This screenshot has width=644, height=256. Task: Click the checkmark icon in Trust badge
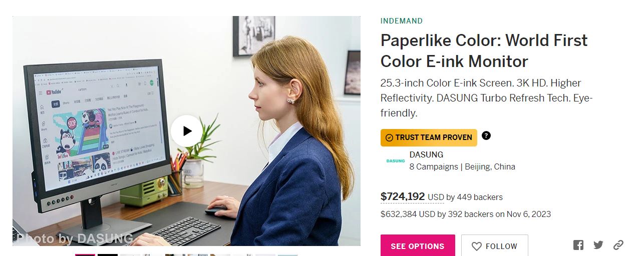(x=389, y=138)
